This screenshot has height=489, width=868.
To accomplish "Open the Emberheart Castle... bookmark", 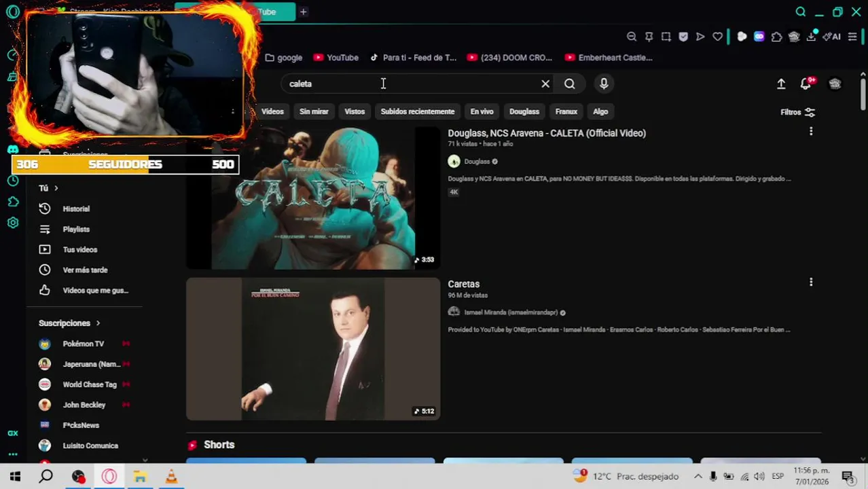I will point(609,58).
